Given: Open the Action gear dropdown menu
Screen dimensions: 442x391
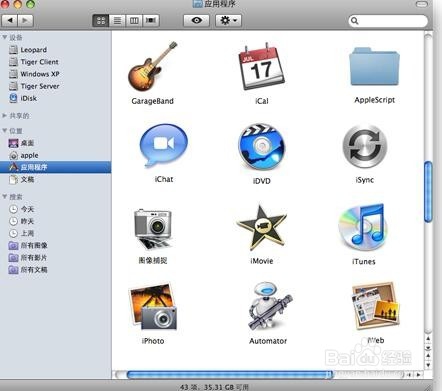Looking at the screenshot, I should click(x=229, y=21).
